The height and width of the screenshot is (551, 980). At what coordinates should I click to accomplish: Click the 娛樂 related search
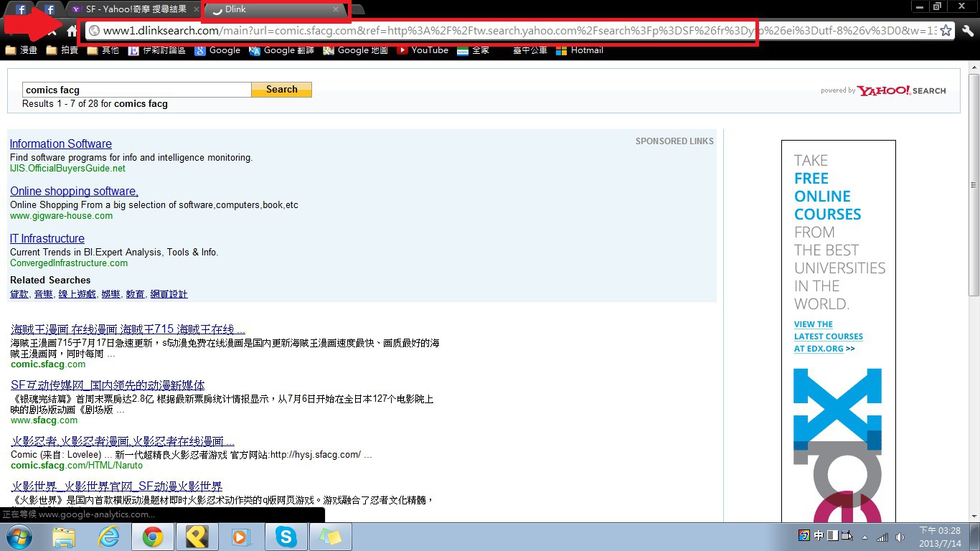tap(110, 294)
